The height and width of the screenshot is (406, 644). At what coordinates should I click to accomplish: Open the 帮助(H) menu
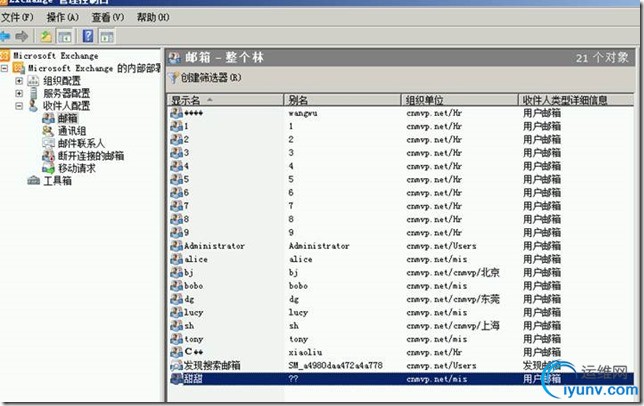[x=153, y=17]
